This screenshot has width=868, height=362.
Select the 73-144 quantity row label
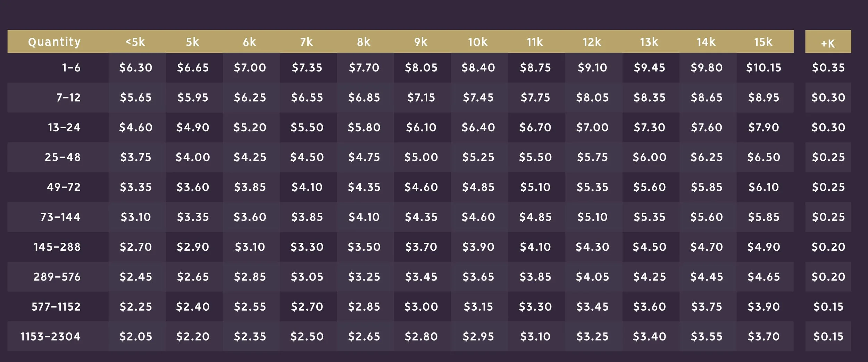[60, 217]
